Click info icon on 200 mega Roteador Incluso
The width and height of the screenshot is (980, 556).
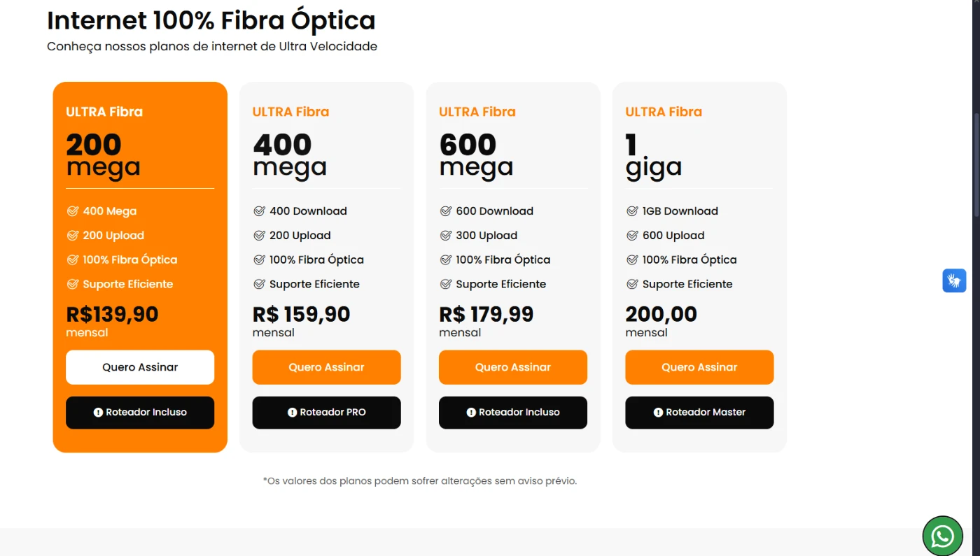[99, 413]
